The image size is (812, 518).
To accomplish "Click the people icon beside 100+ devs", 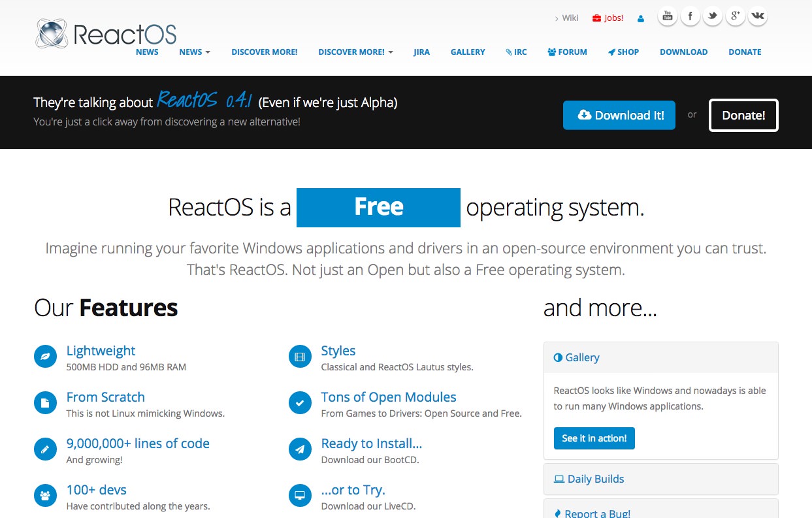I will [45, 496].
